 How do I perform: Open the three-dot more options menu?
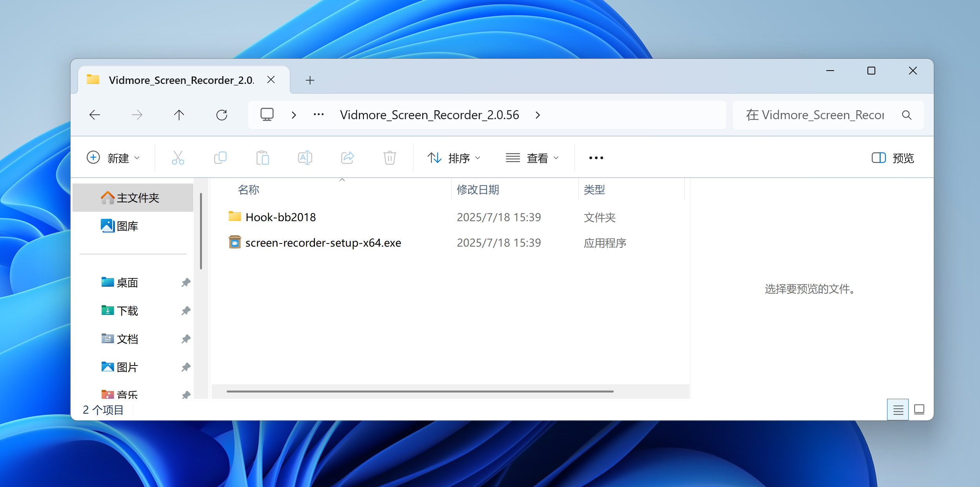(x=596, y=158)
